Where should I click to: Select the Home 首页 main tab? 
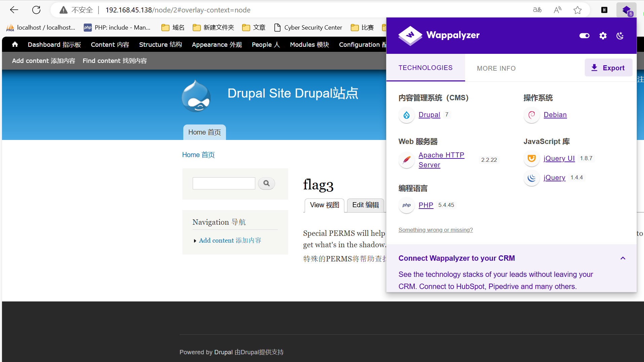pos(204,133)
